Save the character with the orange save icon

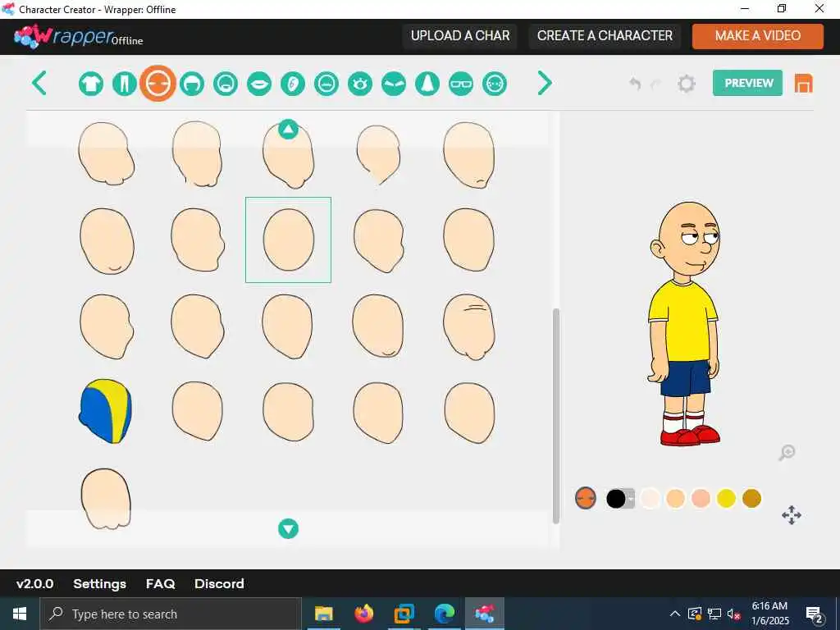(x=803, y=84)
